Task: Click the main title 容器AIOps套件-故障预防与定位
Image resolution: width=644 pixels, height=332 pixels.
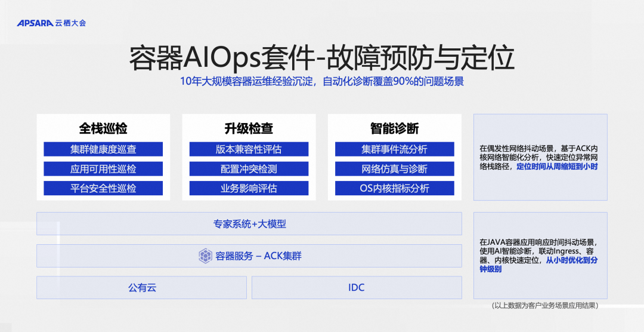Action: coord(321,58)
